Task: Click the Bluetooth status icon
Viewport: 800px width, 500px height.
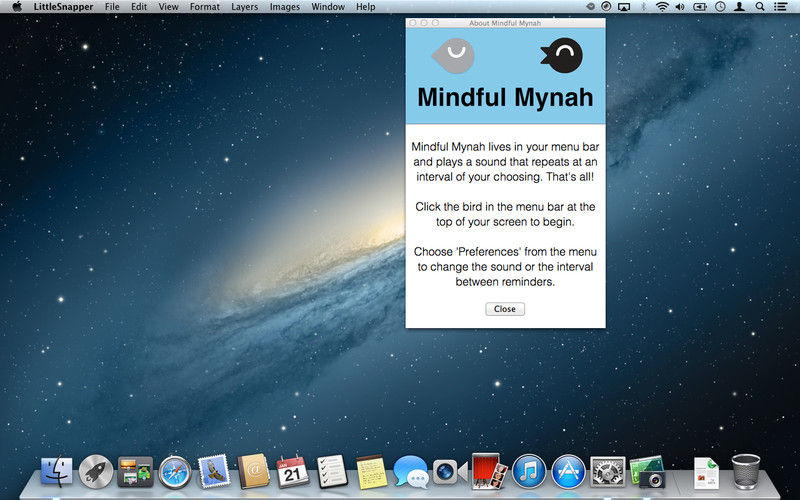Action: [643, 7]
